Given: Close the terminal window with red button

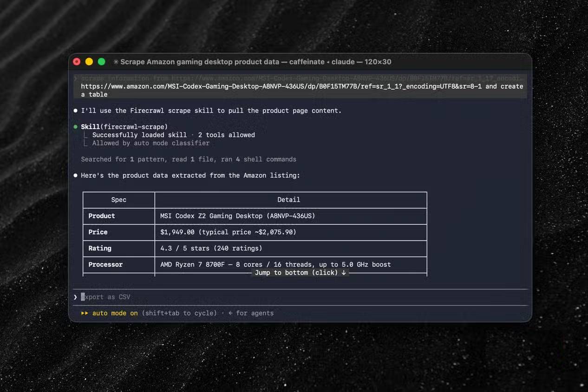Looking at the screenshot, I should point(77,62).
